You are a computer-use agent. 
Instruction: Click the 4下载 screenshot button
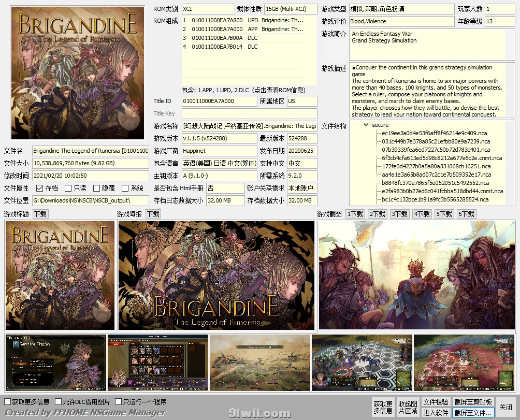(x=422, y=214)
